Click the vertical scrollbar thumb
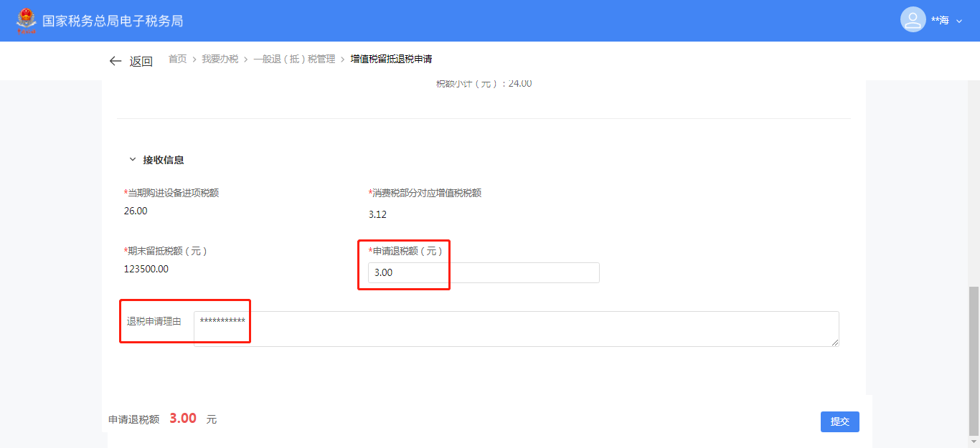Screen dimensions: 980x448 point(973,360)
